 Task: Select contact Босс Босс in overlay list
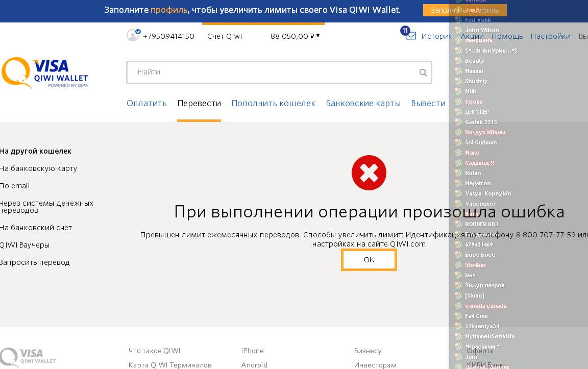click(480, 255)
